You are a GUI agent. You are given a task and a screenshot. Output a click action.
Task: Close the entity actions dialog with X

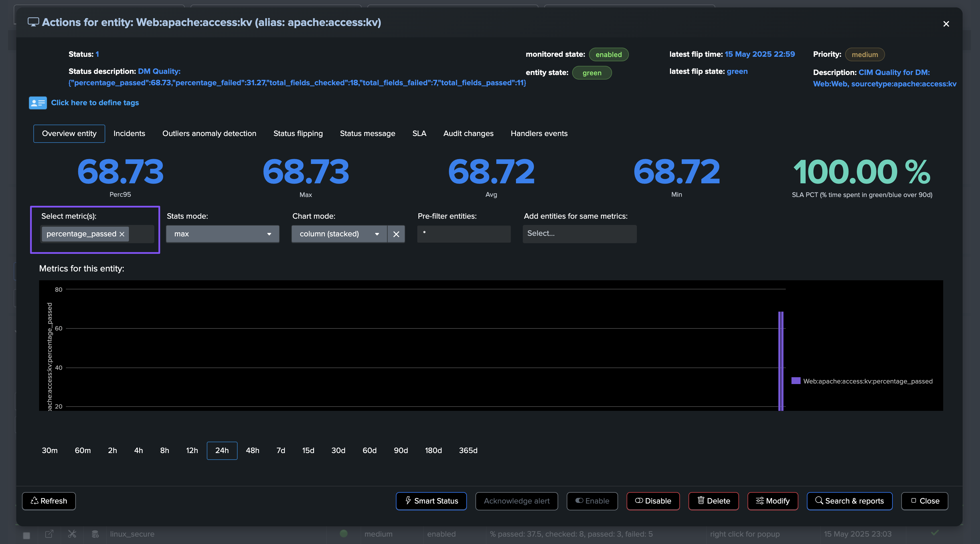click(946, 24)
